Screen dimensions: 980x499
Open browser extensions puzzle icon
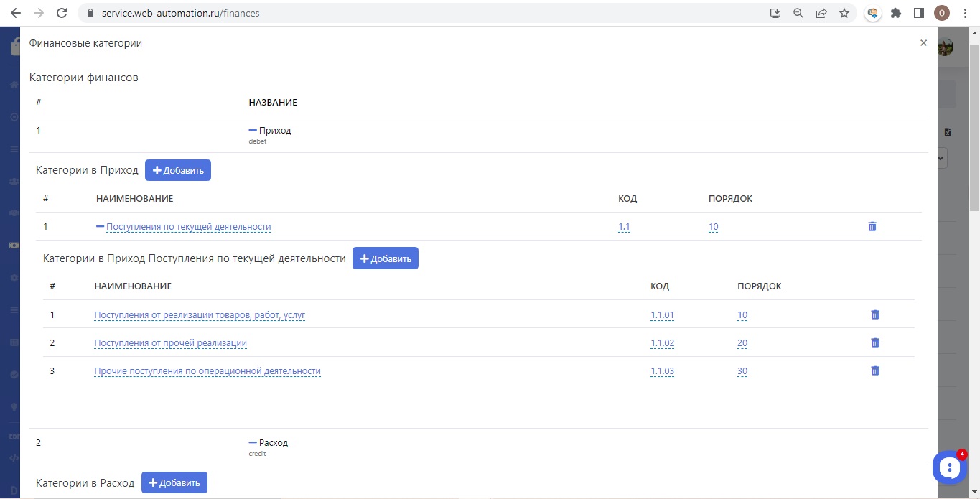(896, 13)
